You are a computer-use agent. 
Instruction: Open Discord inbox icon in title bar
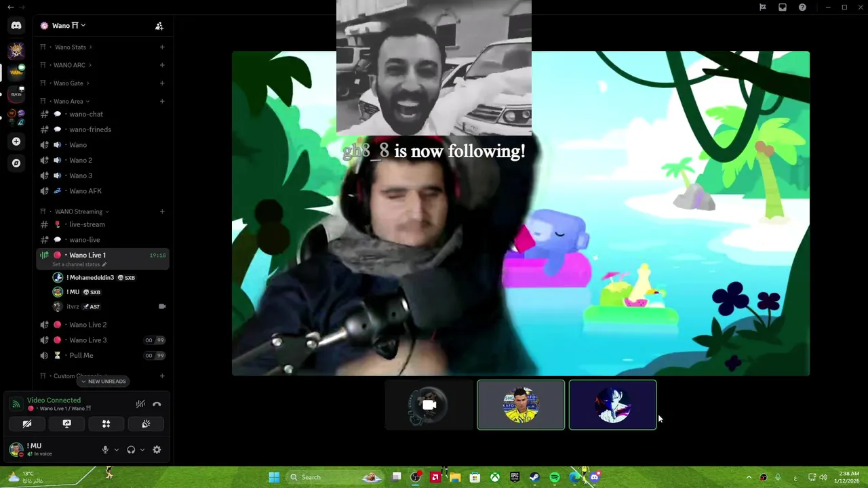[783, 7]
